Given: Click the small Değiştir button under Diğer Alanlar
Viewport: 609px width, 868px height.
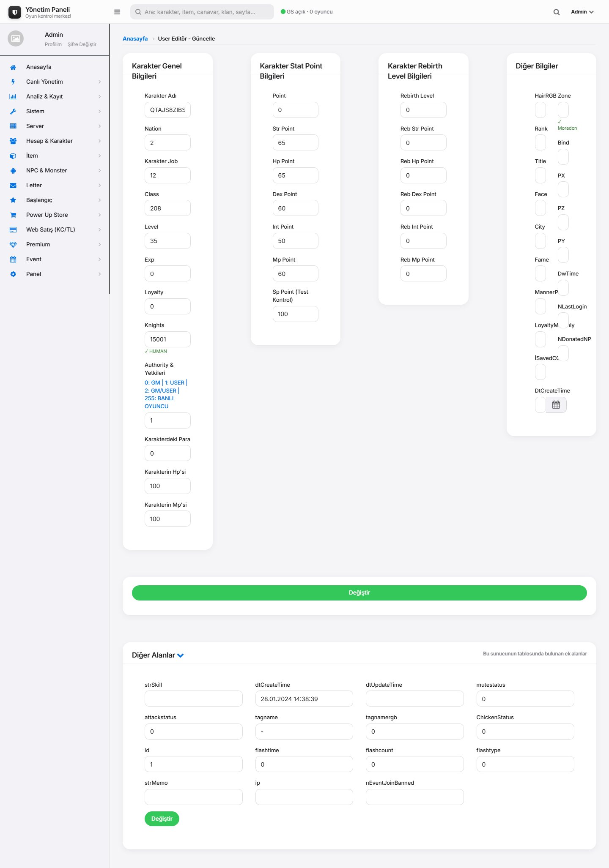Looking at the screenshot, I should [x=162, y=819].
